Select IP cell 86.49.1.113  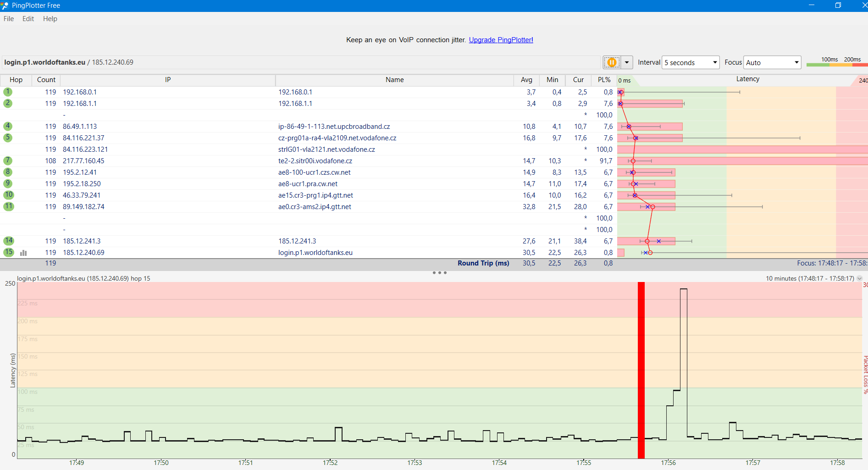[x=80, y=127]
